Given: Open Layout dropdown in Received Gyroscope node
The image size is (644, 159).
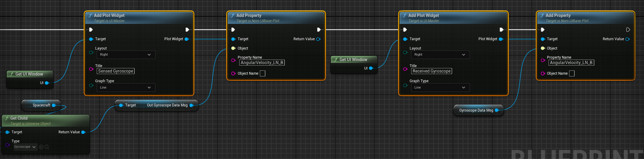Looking at the screenshot, I should pos(440,55).
